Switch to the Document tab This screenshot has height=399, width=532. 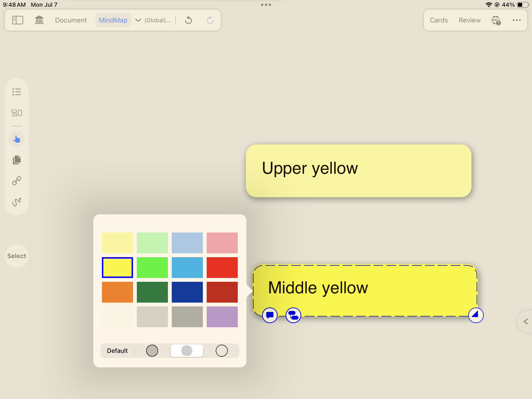(71, 20)
